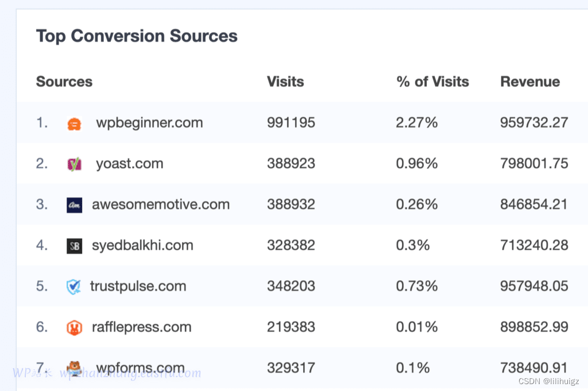Select revenue value 713240.28
This screenshot has width=588, height=391.
[534, 245]
